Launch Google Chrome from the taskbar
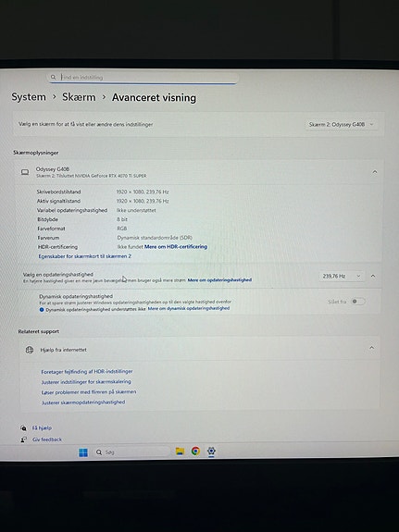Screen dimensions: 399x532 [195, 451]
